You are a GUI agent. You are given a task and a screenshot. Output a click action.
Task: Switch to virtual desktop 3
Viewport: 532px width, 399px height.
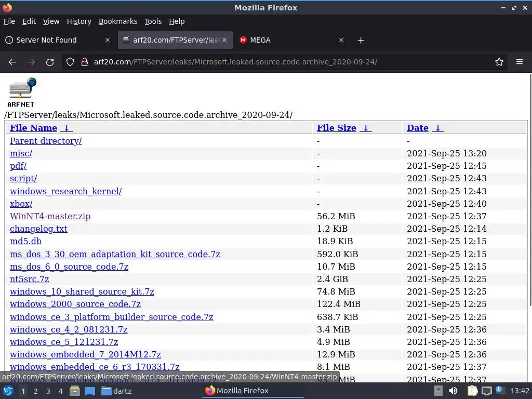click(x=48, y=391)
